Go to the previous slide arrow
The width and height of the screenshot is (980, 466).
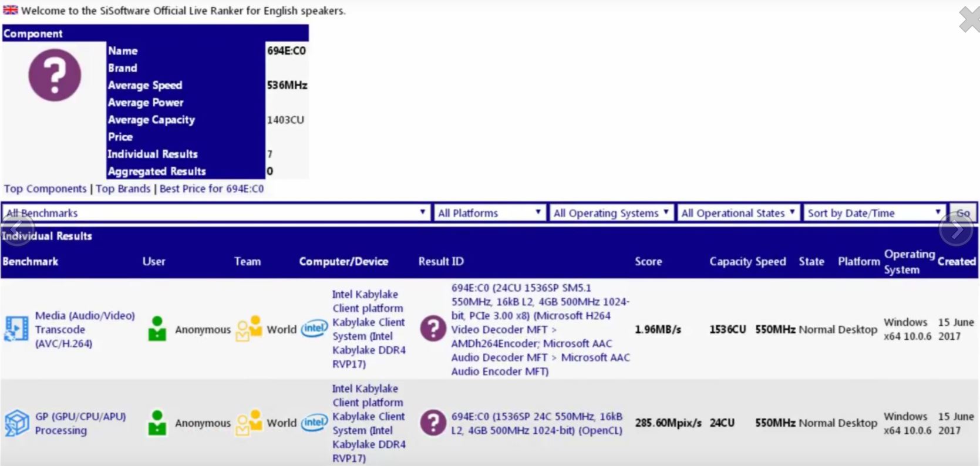[x=16, y=228]
